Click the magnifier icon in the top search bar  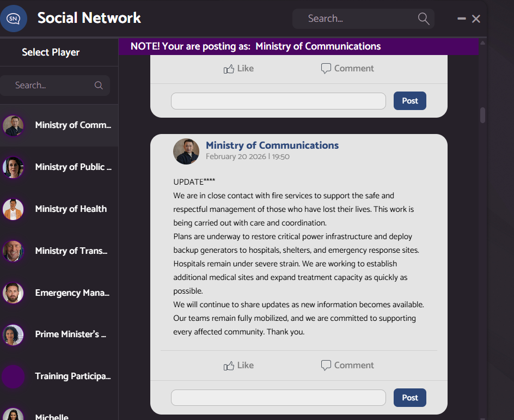(x=423, y=19)
